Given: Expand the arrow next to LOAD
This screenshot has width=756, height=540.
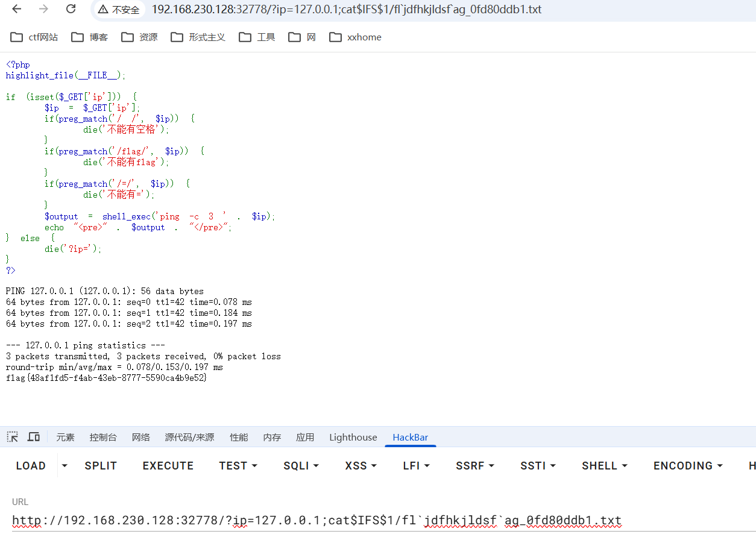Looking at the screenshot, I should pyautogui.click(x=65, y=466).
